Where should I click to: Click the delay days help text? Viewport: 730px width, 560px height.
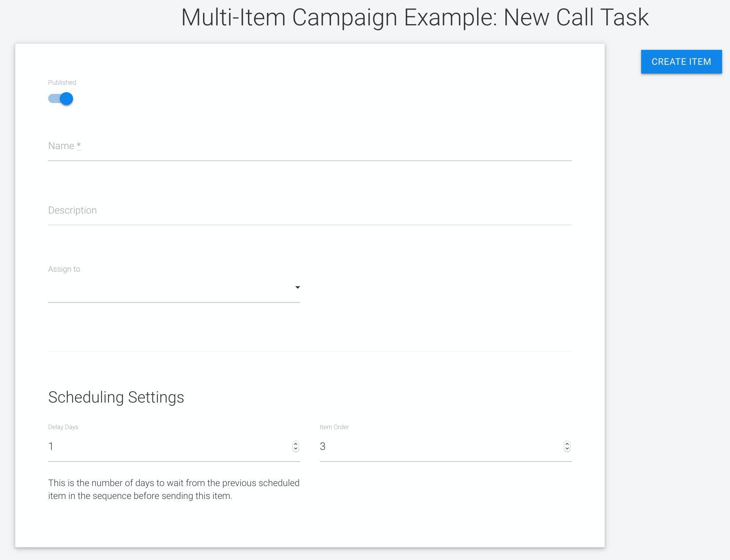tap(174, 489)
